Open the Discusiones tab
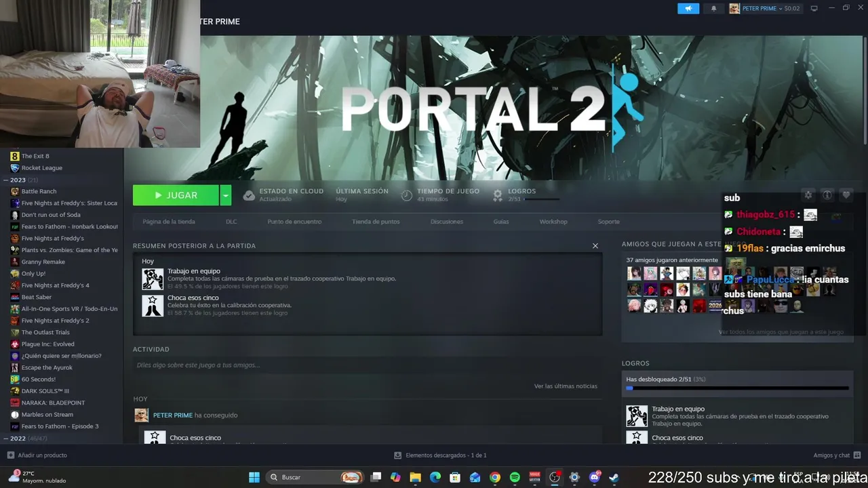The image size is (868, 488). [447, 222]
